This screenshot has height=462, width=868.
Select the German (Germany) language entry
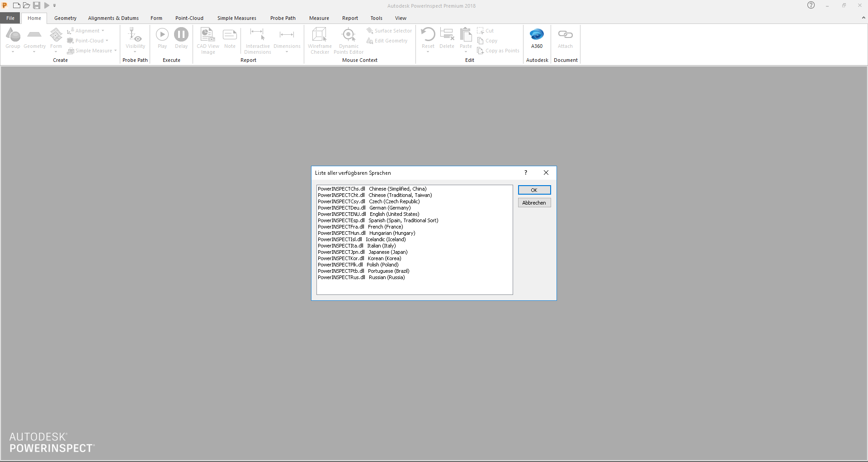point(364,207)
